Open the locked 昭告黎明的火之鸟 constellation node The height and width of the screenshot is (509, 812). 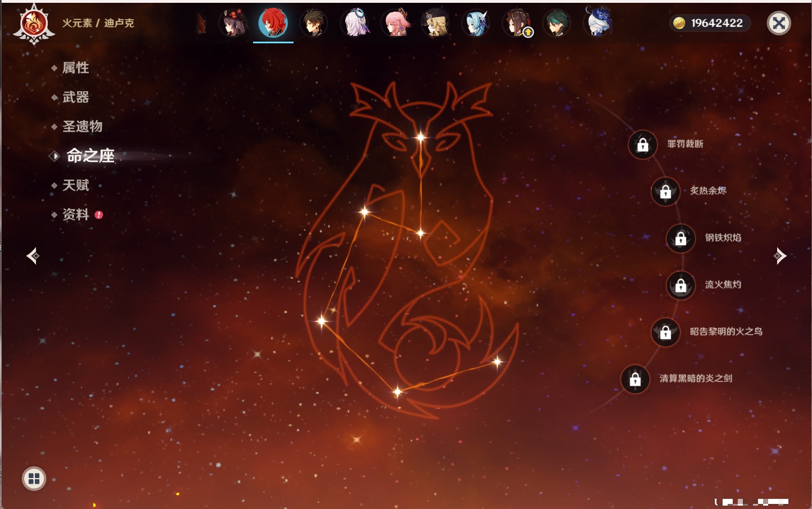(x=666, y=332)
